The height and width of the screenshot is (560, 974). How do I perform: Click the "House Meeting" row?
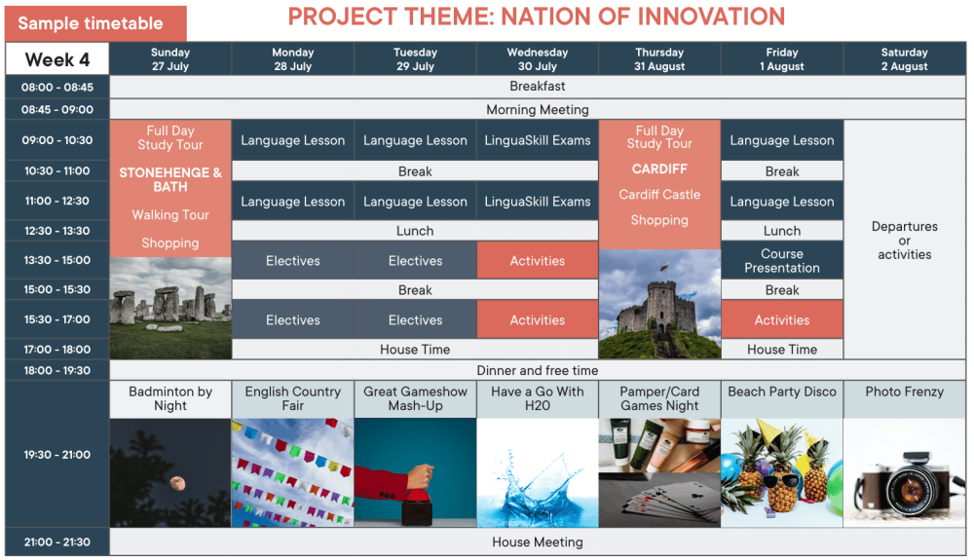[x=538, y=542]
